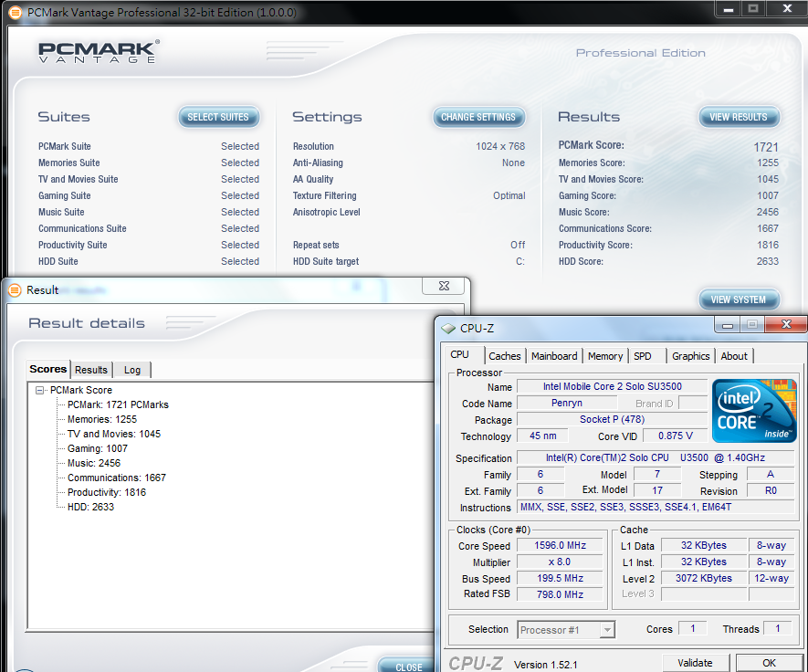Switch to the Caches tab

pos(504,356)
